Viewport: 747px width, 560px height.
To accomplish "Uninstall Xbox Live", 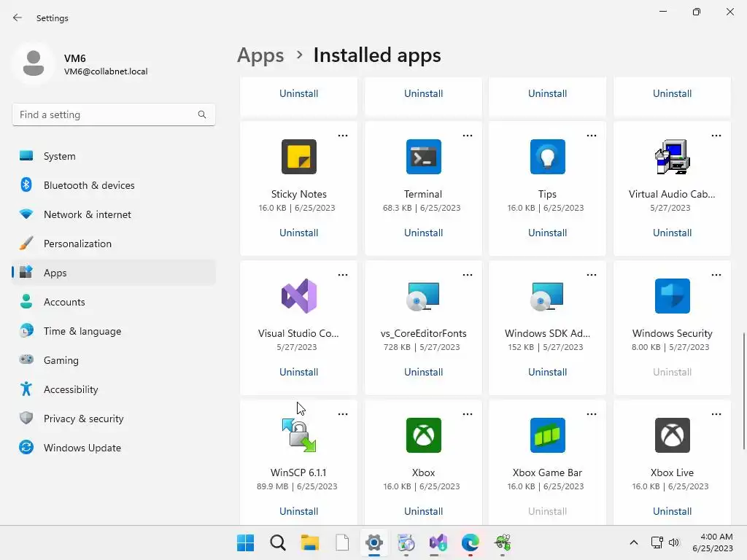I will pos(672,511).
